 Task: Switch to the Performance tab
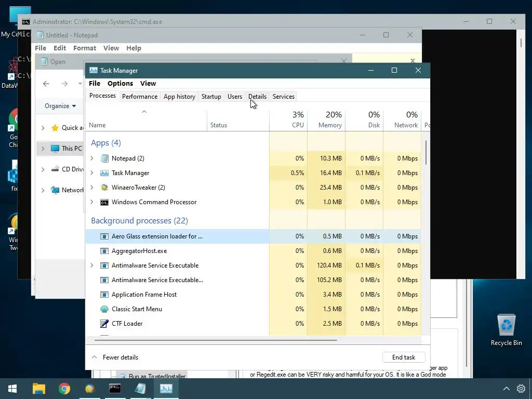coord(140,96)
